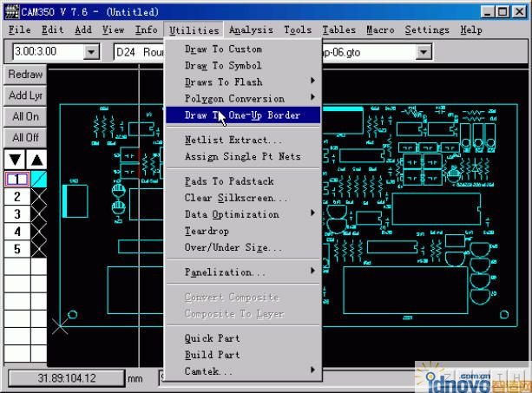Choose Quick Part
The image size is (532, 393).
pyautogui.click(x=243, y=338)
